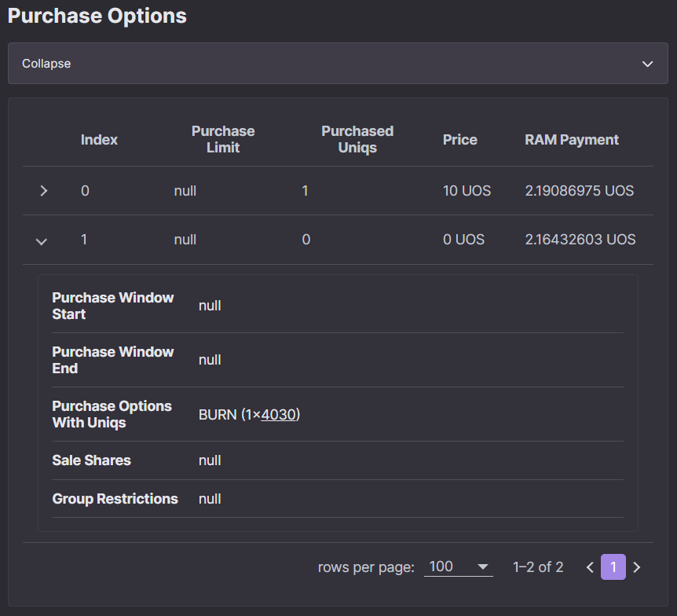The image size is (677, 616).
Task: Select page 1 pagination button
Action: pos(613,566)
